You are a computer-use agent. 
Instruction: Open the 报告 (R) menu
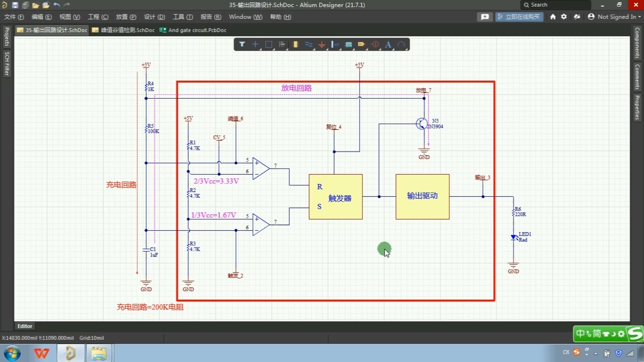point(211,17)
